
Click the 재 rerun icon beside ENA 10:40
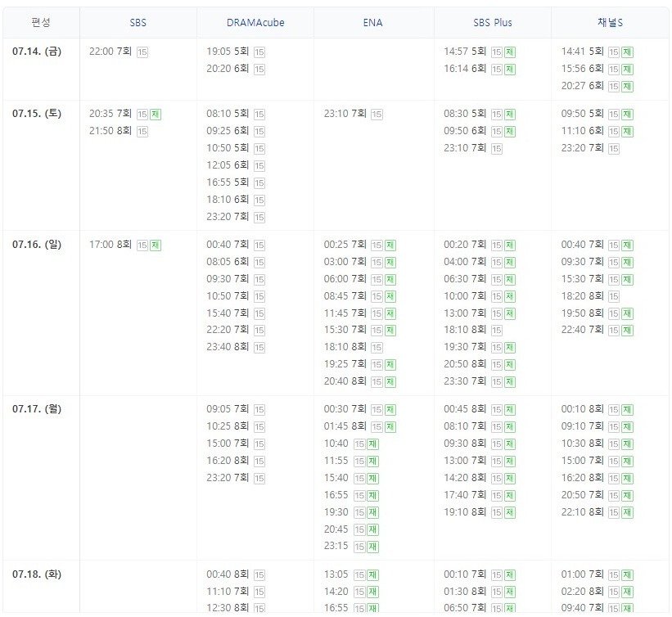point(373,444)
